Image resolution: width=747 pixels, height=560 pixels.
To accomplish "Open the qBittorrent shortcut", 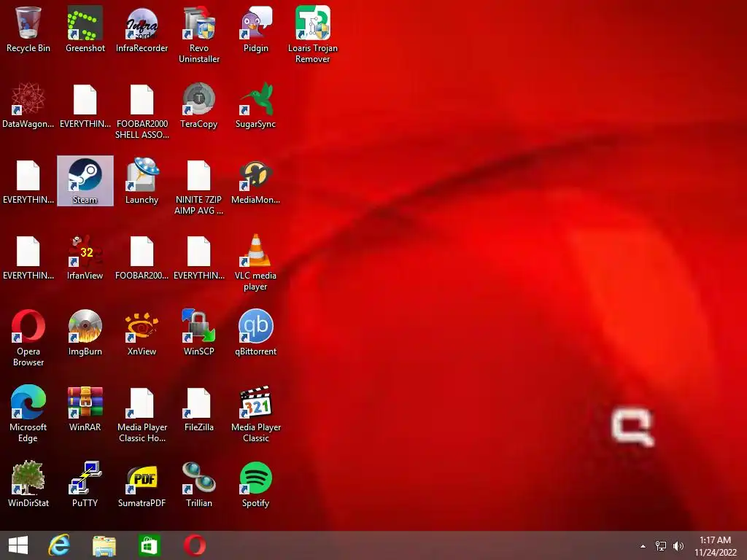I will click(255, 332).
